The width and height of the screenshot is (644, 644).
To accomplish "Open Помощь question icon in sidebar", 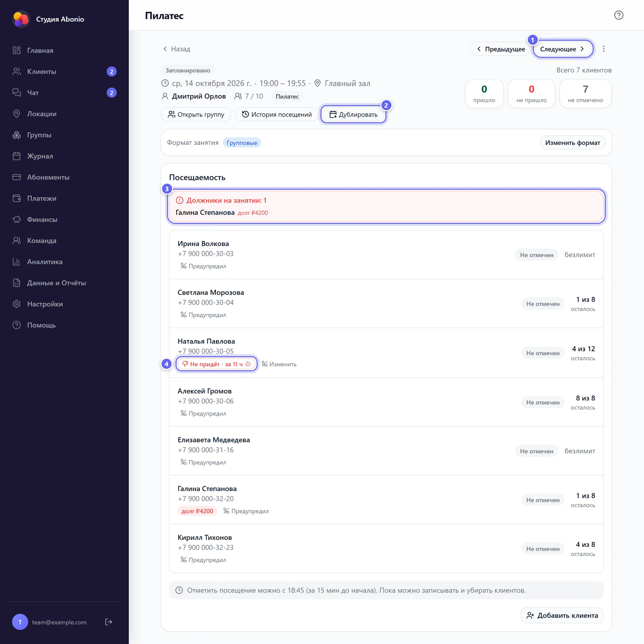I will (x=17, y=325).
